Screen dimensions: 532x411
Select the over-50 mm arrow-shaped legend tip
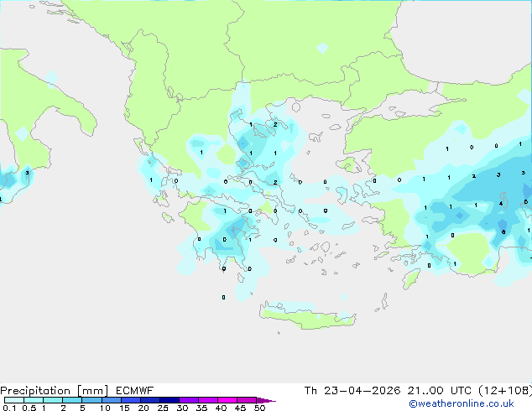click(266, 400)
